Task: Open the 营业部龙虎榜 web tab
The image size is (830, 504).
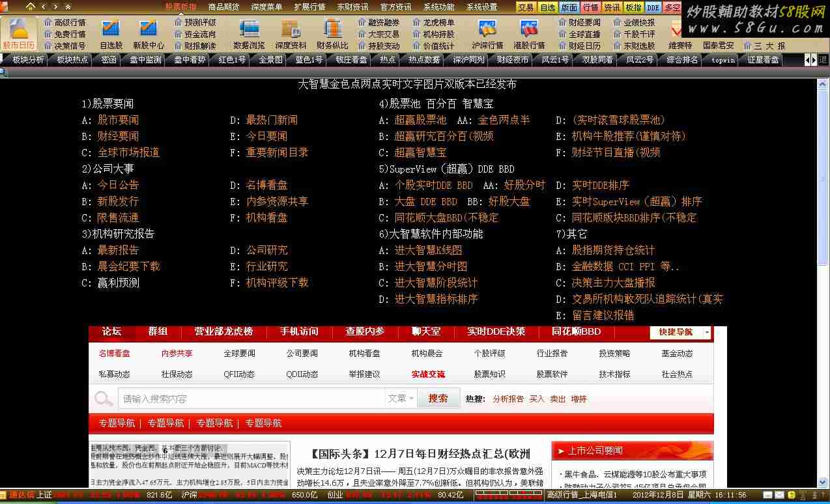Action: click(x=223, y=331)
